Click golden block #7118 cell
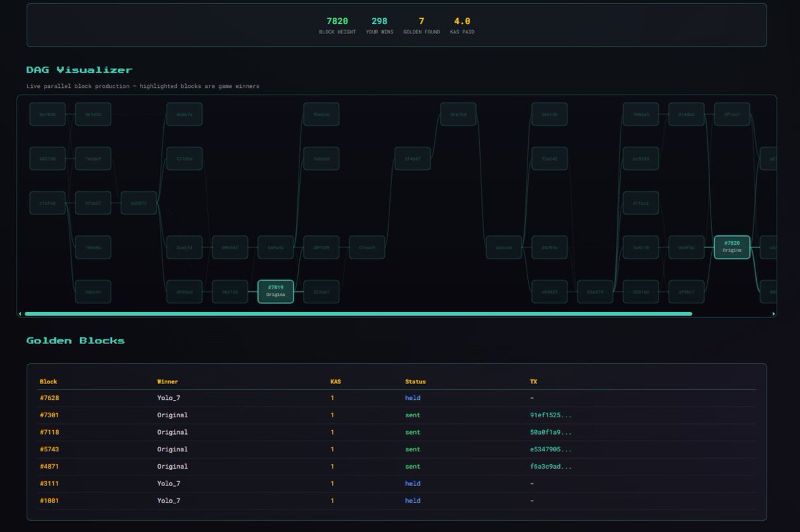Image resolution: width=800 pixels, height=532 pixels. point(49,432)
